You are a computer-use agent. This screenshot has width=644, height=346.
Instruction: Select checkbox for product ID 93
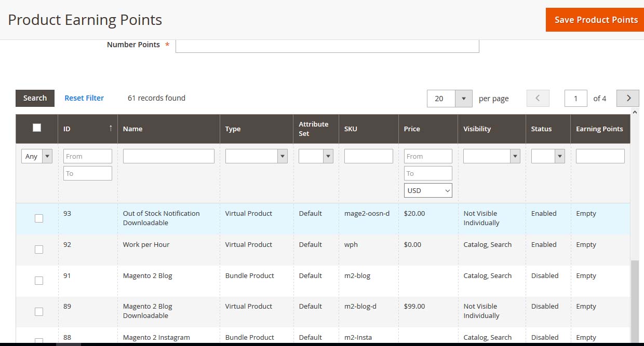pos(39,218)
